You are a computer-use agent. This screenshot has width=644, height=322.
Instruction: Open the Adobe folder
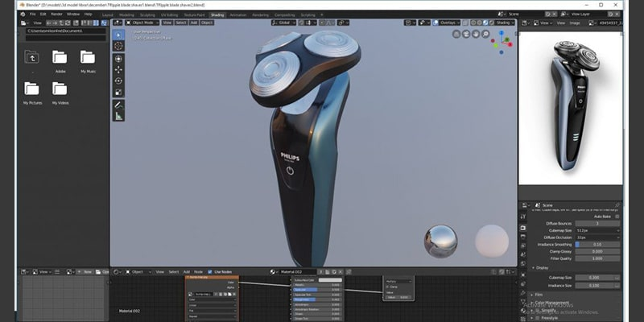[60, 57]
